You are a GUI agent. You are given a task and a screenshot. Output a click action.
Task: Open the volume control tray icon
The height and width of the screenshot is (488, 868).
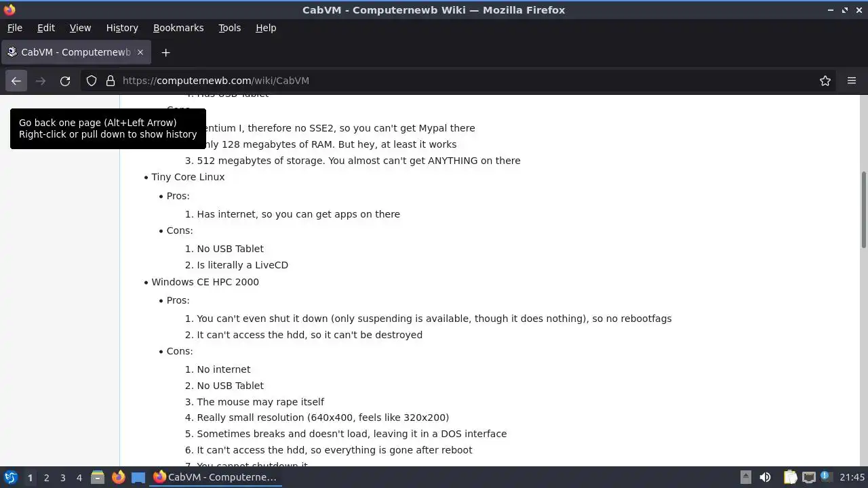click(765, 477)
